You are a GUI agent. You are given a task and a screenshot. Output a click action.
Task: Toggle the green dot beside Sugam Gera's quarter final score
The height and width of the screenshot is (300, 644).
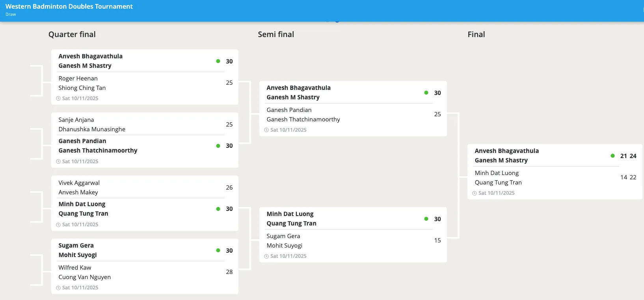click(x=218, y=250)
